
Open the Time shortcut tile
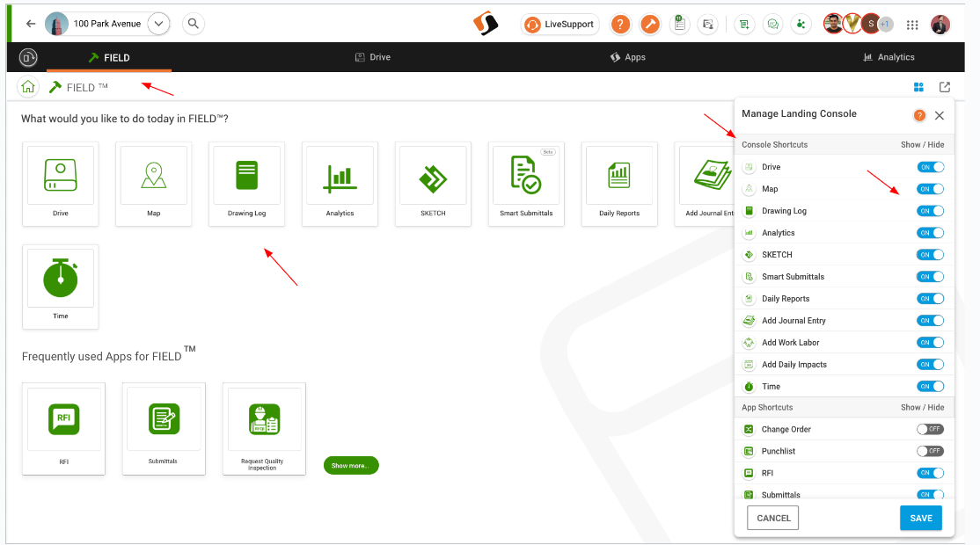pos(61,287)
